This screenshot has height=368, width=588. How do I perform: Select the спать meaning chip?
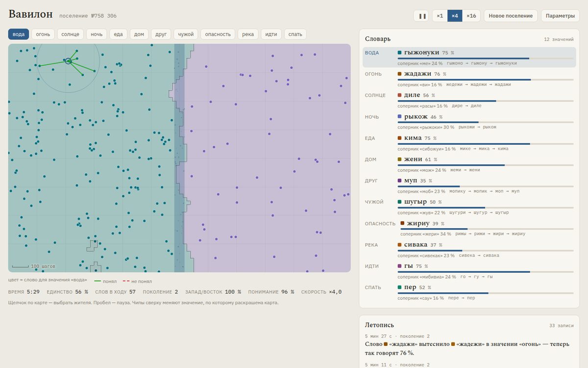point(295,34)
